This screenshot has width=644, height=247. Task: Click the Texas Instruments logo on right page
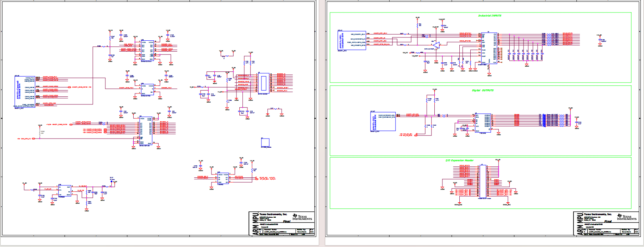pos(627,217)
